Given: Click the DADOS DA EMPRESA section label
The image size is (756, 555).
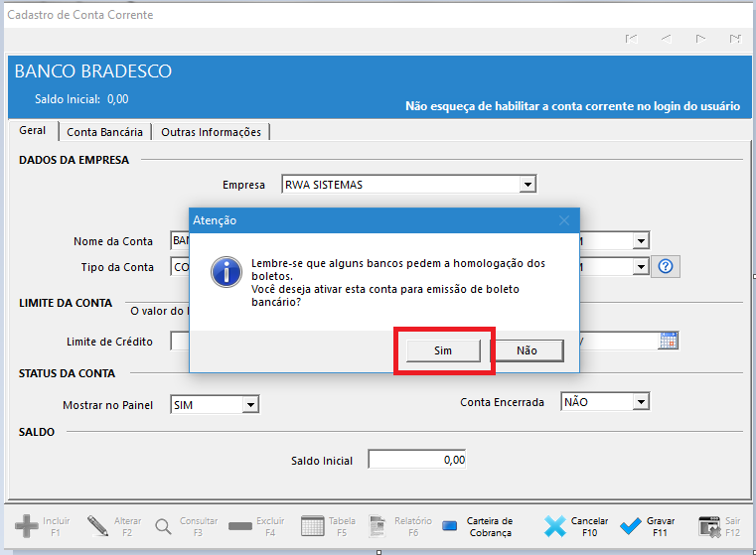Looking at the screenshot, I should click(74, 160).
